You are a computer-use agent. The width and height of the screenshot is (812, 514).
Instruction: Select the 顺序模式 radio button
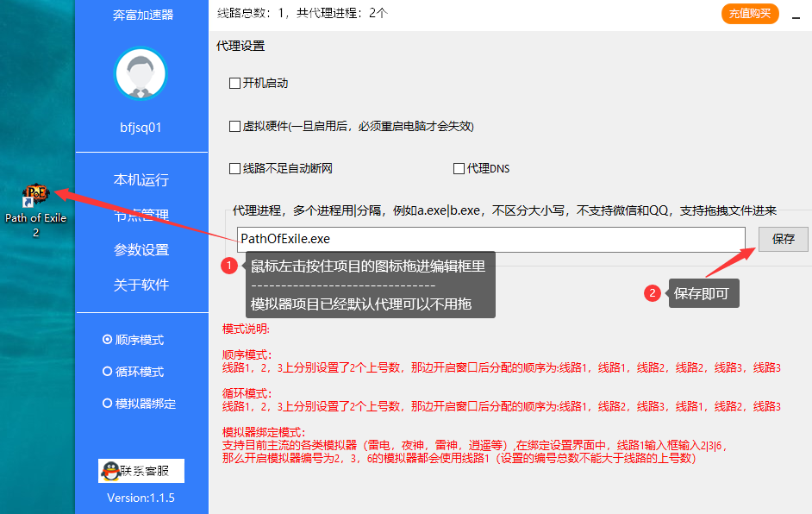pos(108,340)
